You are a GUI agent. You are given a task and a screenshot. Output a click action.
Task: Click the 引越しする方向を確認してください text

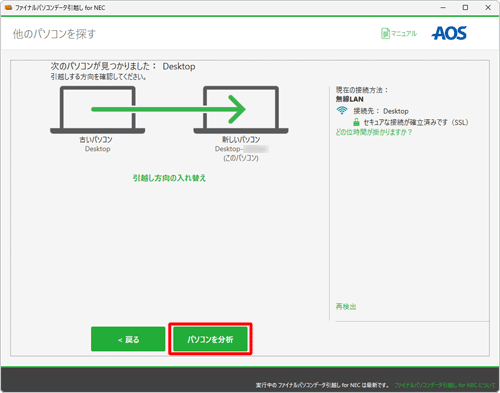click(x=98, y=77)
